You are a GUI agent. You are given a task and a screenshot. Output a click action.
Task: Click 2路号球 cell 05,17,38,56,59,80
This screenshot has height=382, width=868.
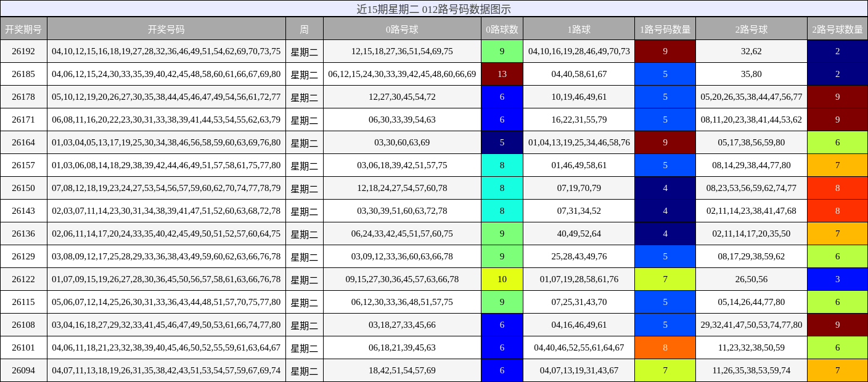[x=751, y=142]
